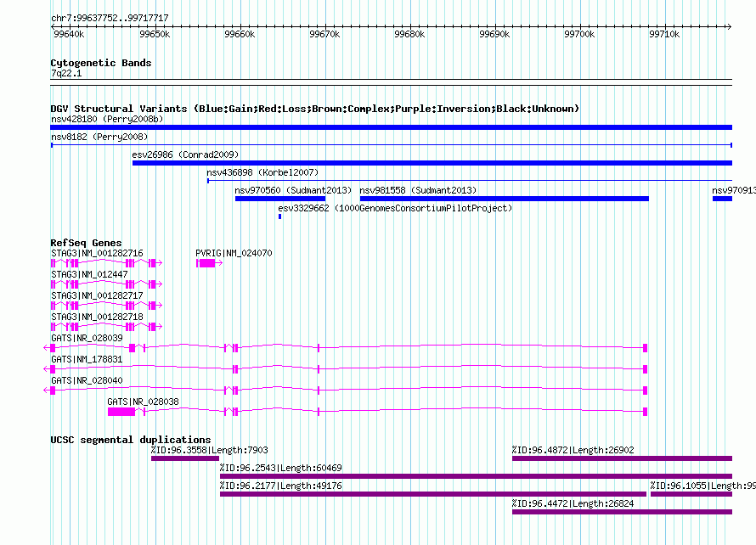Click segmental duplication Length:7903 bar
The width and height of the screenshot is (756, 545).
(185, 458)
